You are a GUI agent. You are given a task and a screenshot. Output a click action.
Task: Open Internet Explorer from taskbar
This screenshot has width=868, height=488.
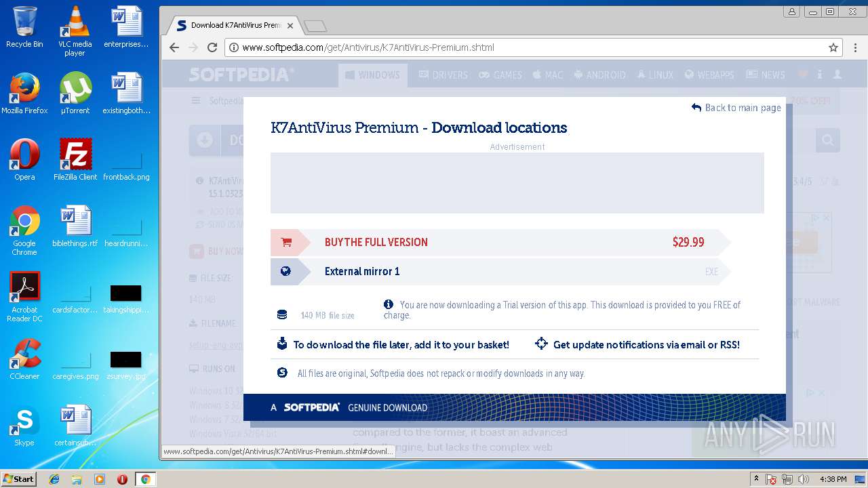[54, 479]
